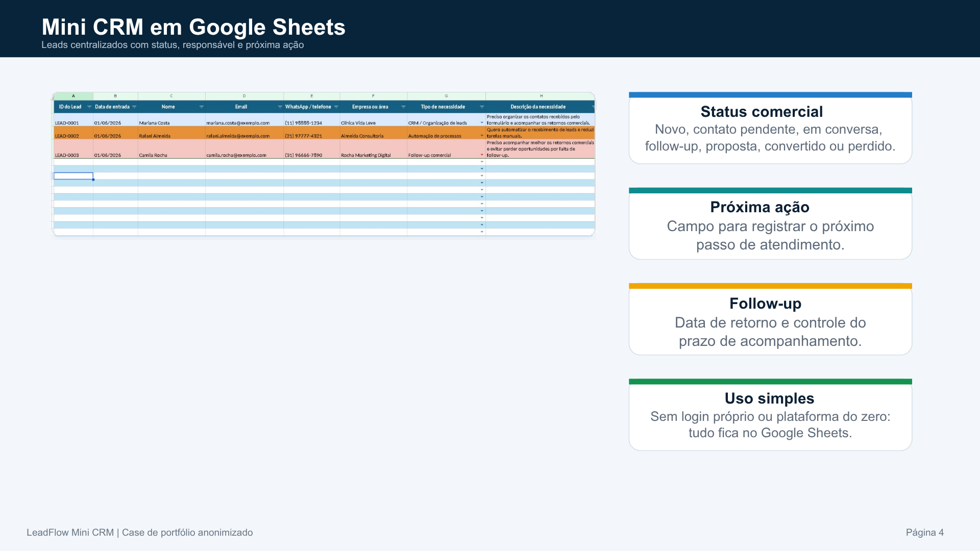Select the name cell 'Camila Rocha'
The image size is (980, 551).
pyautogui.click(x=171, y=149)
